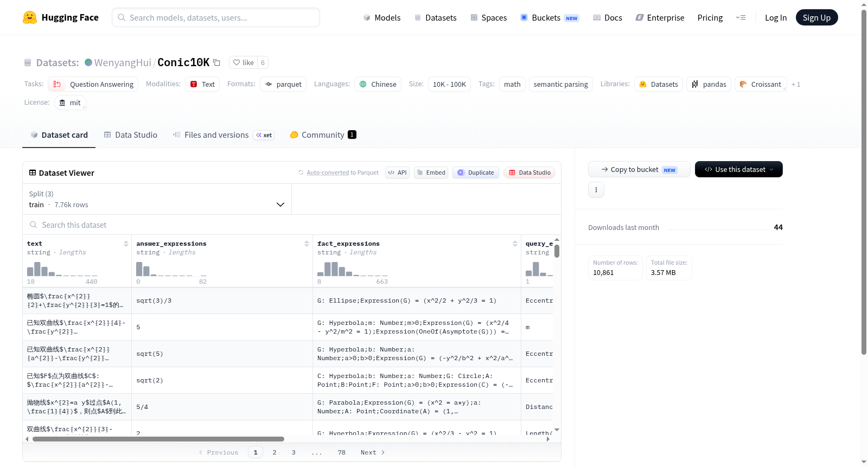868x467 pixels.
Task: Open Data Studio from viewer header
Action: (x=529, y=172)
